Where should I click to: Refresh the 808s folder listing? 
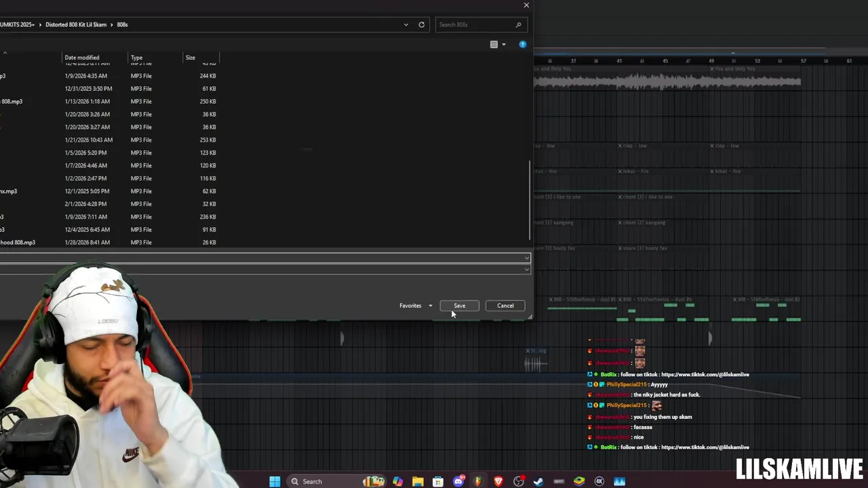coord(421,24)
